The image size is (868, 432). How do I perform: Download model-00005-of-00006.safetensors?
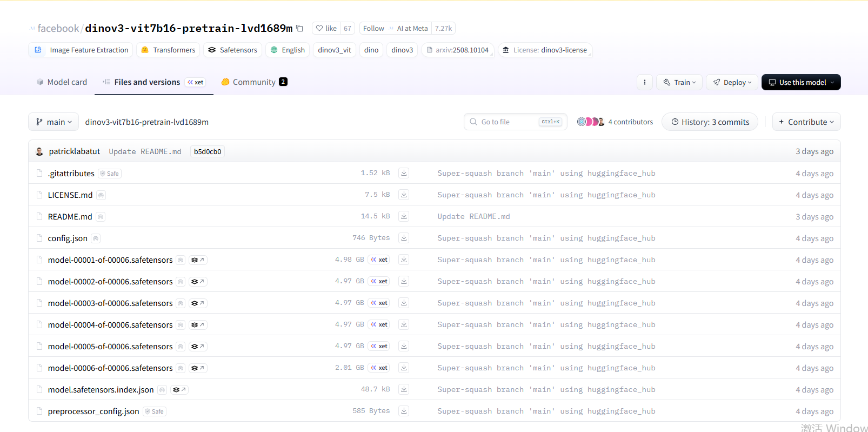click(x=404, y=346)
